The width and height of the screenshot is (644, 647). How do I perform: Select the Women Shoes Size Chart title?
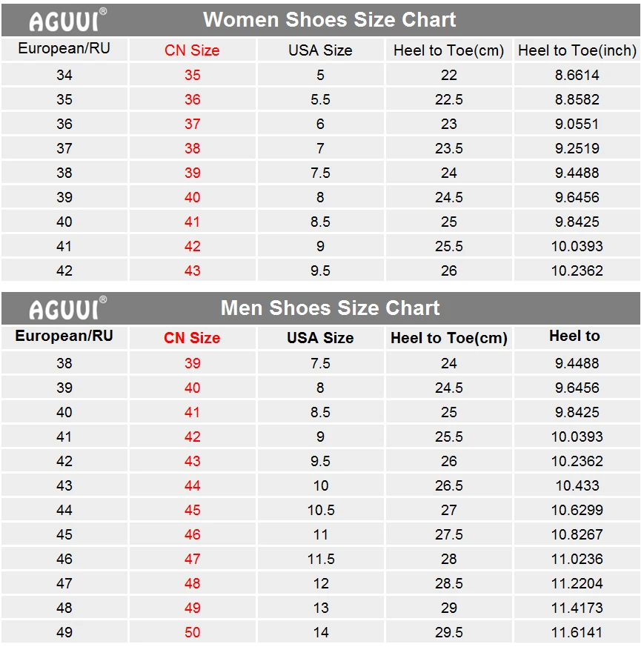tap(329, 19)
